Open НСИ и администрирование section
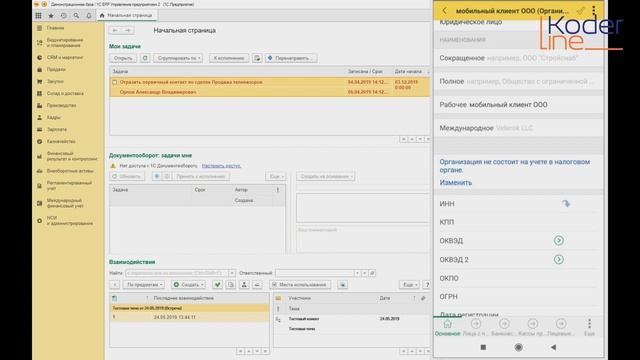This screenshot has width=640, height=360. click(x=69, y=221)
